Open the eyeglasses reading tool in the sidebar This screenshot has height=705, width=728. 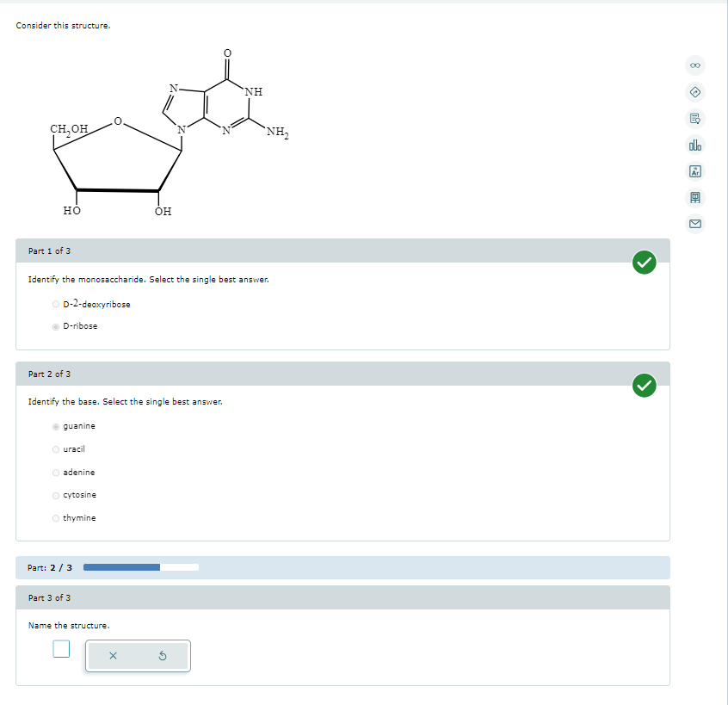[695, 65]
